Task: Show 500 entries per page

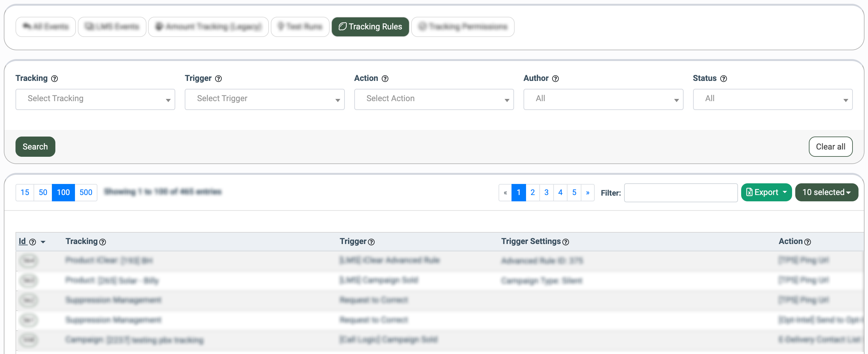Action: (x=86, y=192)
